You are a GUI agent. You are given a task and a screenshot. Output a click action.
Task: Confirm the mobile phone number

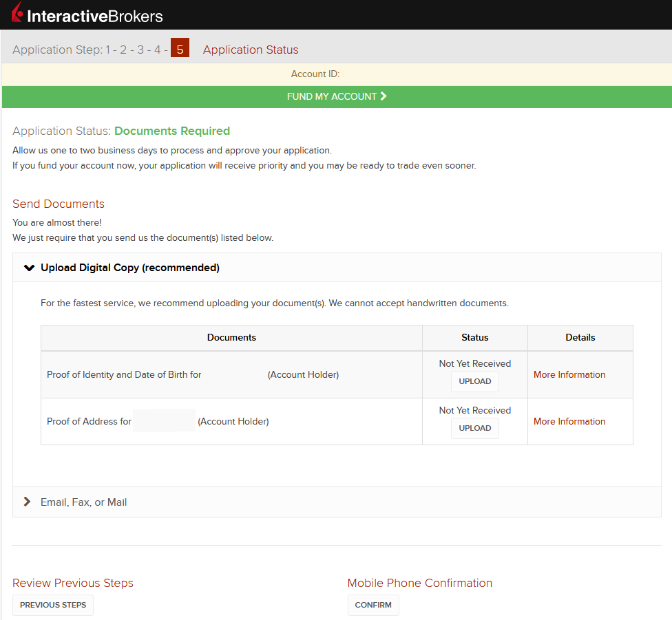(373, 605)
